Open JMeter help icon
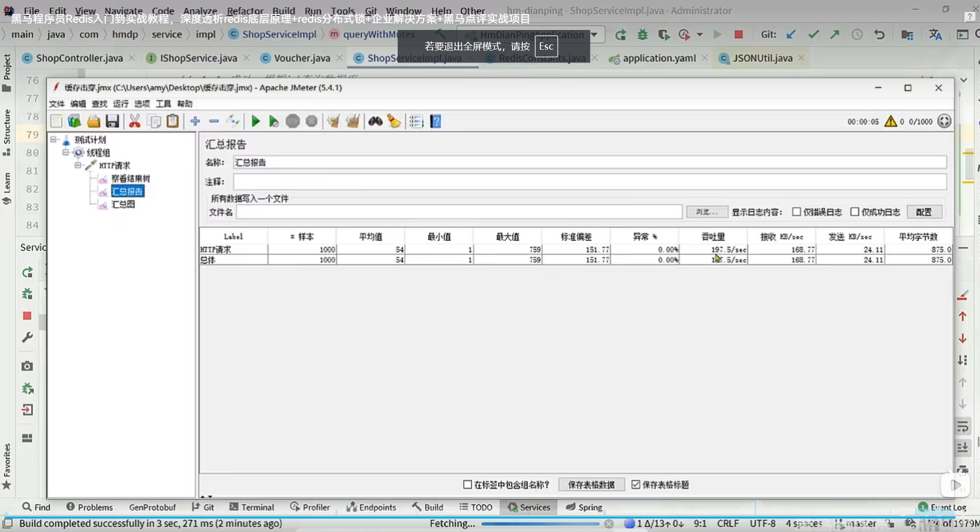This screenshot has height=532, width=980. (x=435, y=121)
